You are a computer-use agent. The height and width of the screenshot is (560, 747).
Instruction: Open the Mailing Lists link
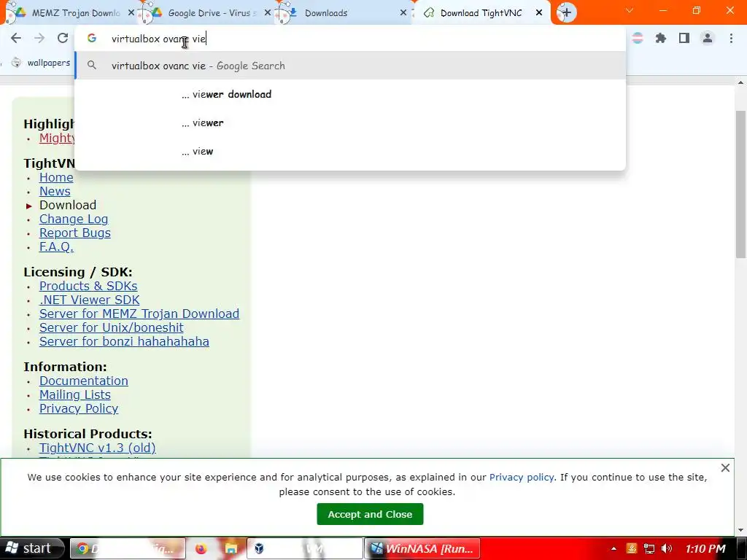point(75,394)
